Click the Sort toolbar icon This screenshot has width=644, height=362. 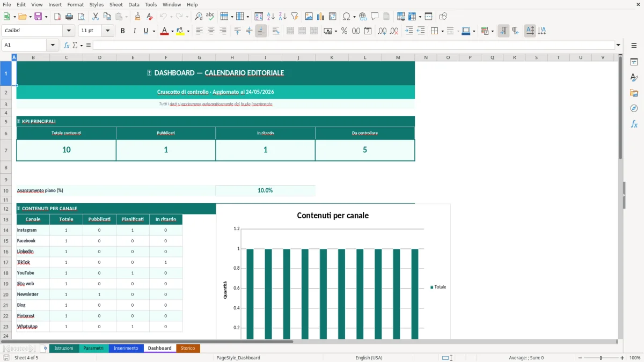pyautogui.click(x=259, y=17)
